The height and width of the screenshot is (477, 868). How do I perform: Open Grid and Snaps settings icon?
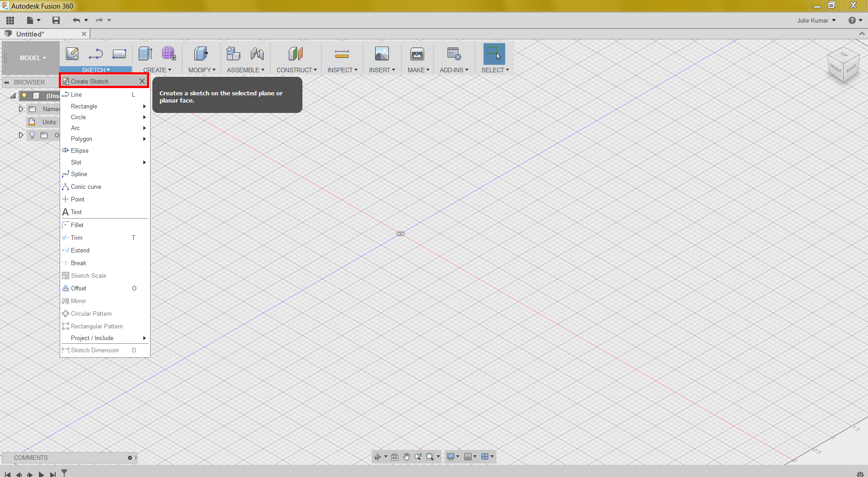click(468, 457)
